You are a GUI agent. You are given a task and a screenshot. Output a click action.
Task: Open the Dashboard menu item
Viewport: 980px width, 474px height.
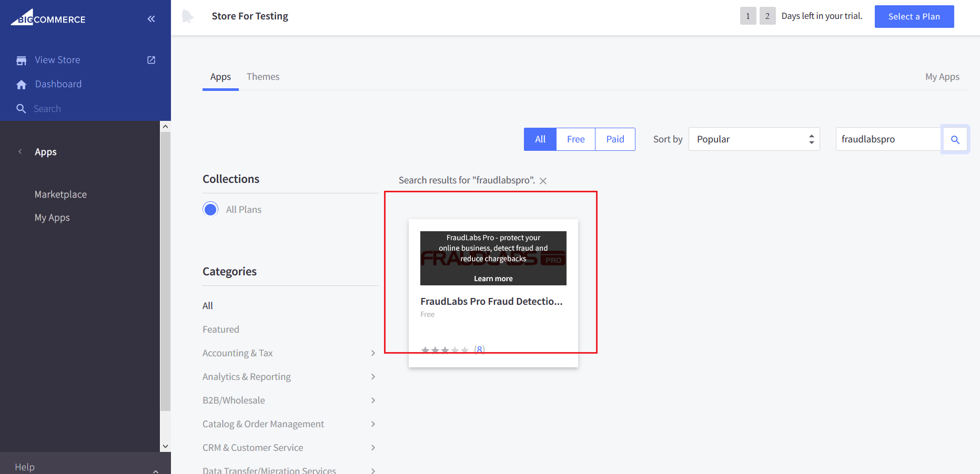point(58,84)
